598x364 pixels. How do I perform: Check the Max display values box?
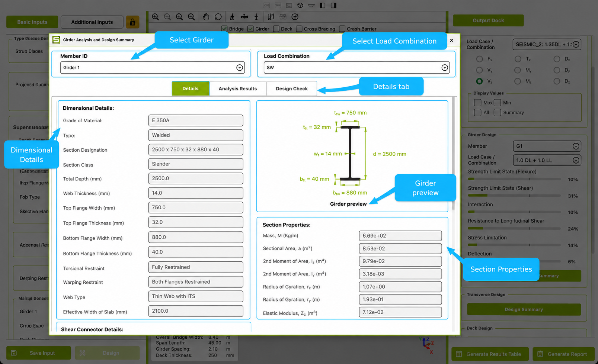(478, 102)
